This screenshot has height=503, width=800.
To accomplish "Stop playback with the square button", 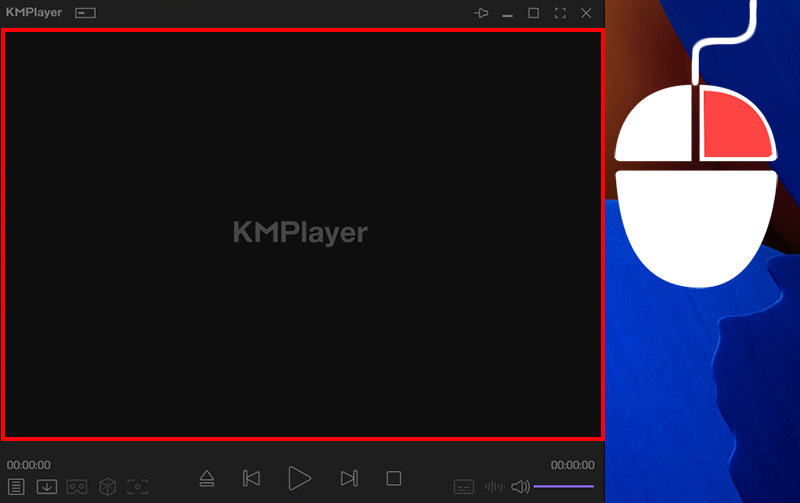I will 394,479.
